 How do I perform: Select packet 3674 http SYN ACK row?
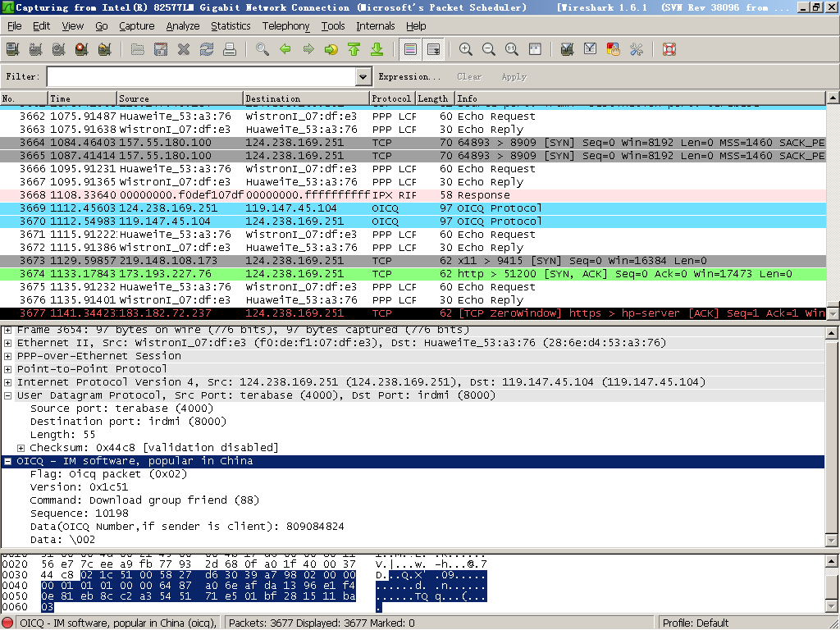click(x=413, y=274)
